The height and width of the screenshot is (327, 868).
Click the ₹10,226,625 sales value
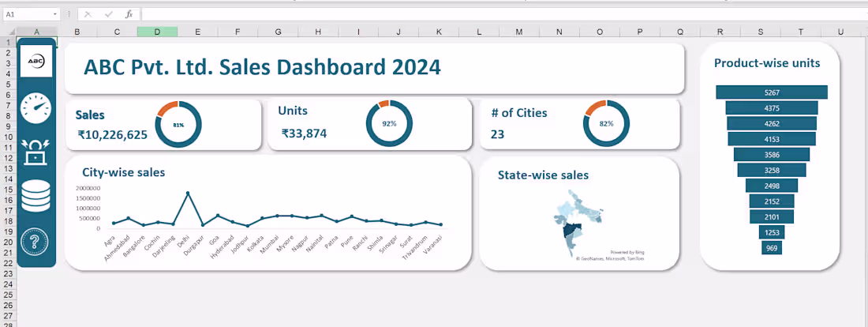[113, 135]
